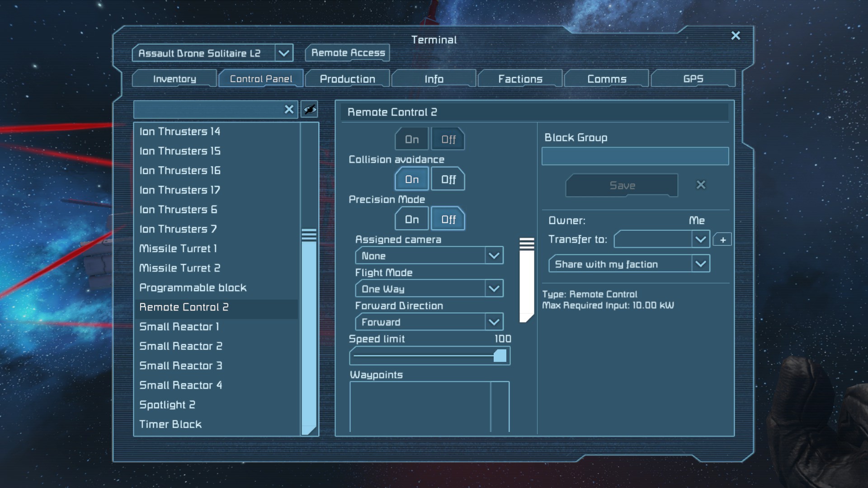Screen dimensions: 868x488
Task: Toggle hidden blocks eye icon
Action: [310, 109]
